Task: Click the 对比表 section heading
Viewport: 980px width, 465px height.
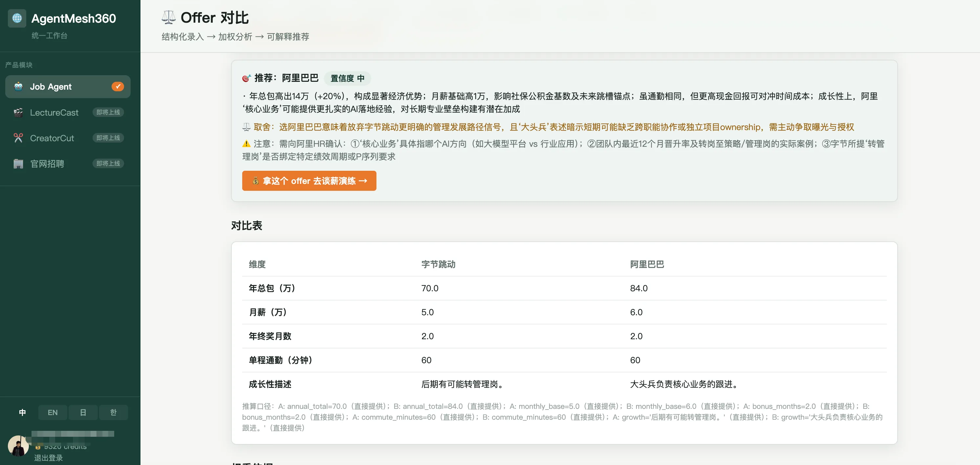Action: (x=246, y=226)
